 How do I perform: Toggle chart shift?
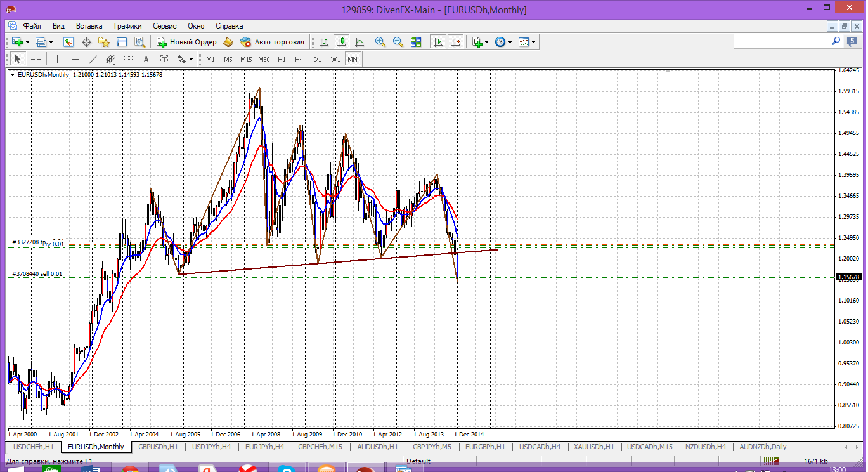[455, 42]
